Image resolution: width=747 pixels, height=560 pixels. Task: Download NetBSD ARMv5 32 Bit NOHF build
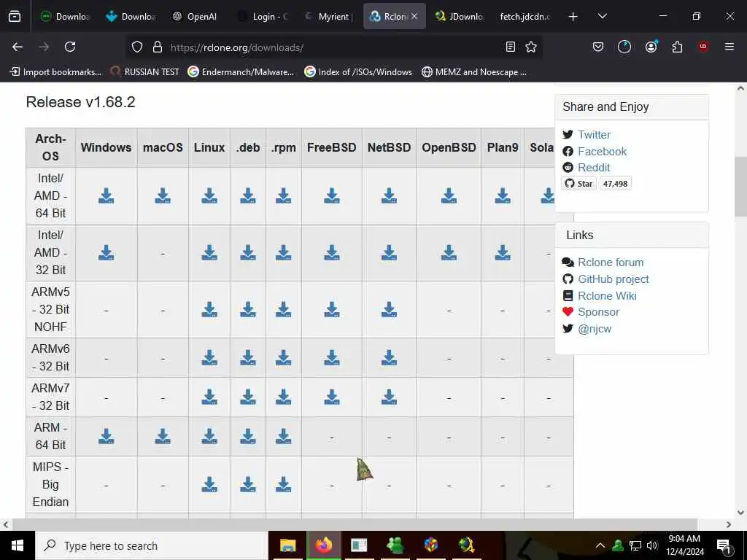point(389,309)
